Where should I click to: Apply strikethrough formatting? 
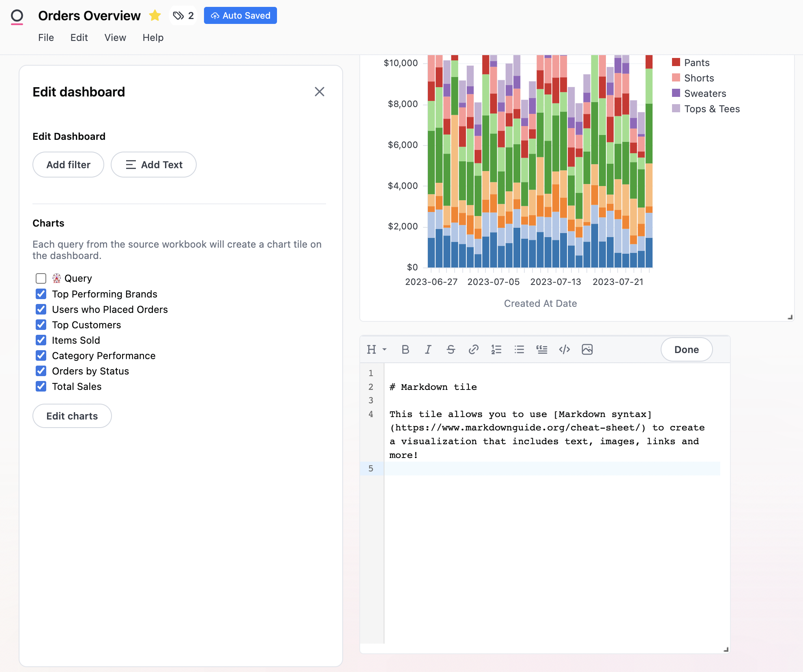pyautogui.click(x=451, y=349)
